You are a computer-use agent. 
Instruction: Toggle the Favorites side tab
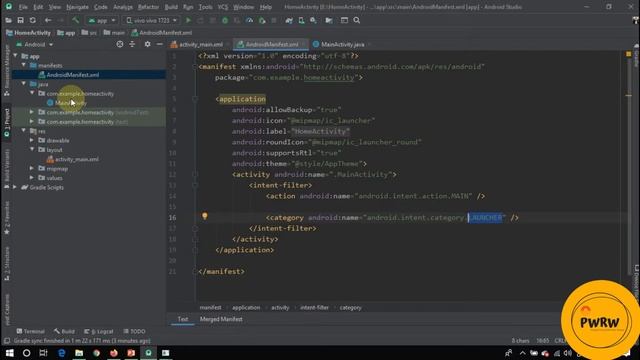7,217
